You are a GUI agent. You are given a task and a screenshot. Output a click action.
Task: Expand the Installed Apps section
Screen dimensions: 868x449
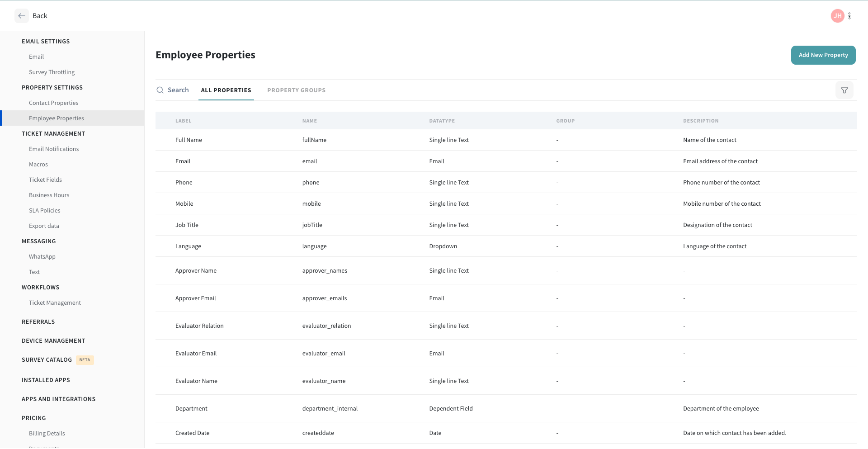pos(46,380)
